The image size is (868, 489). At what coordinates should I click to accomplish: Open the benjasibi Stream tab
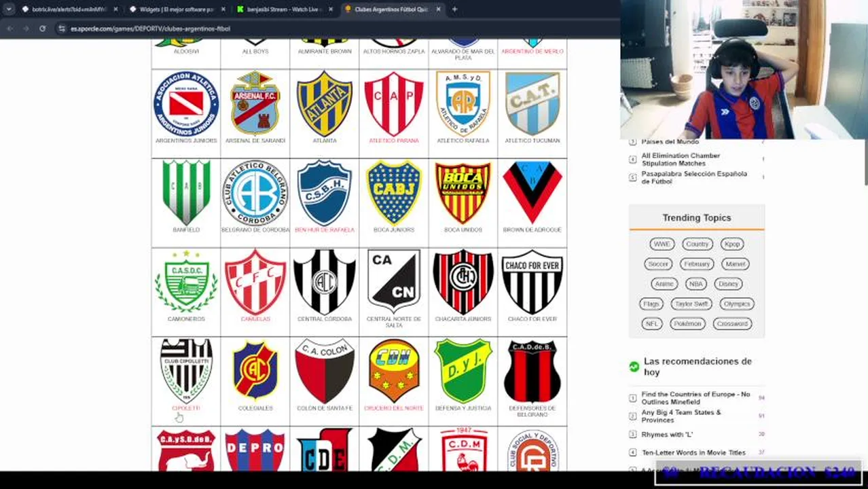coord(284,10)
